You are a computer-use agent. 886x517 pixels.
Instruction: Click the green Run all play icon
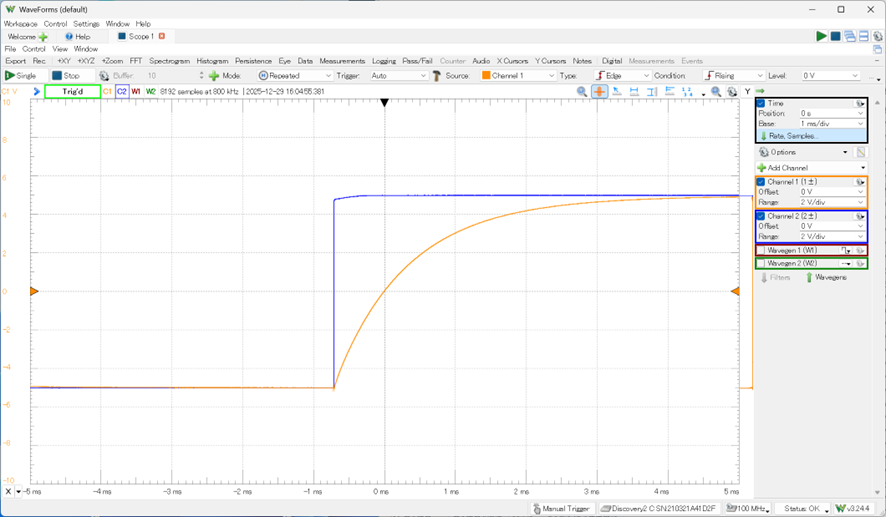pos(821,36)
